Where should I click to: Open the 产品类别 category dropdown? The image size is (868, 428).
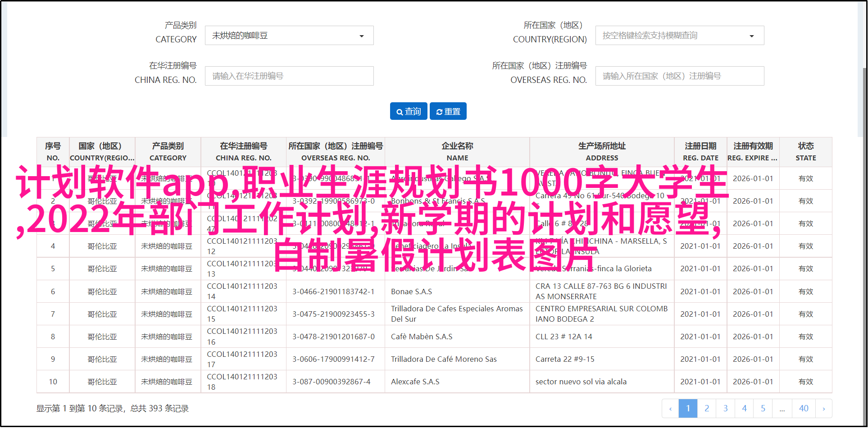pos(289,36)
